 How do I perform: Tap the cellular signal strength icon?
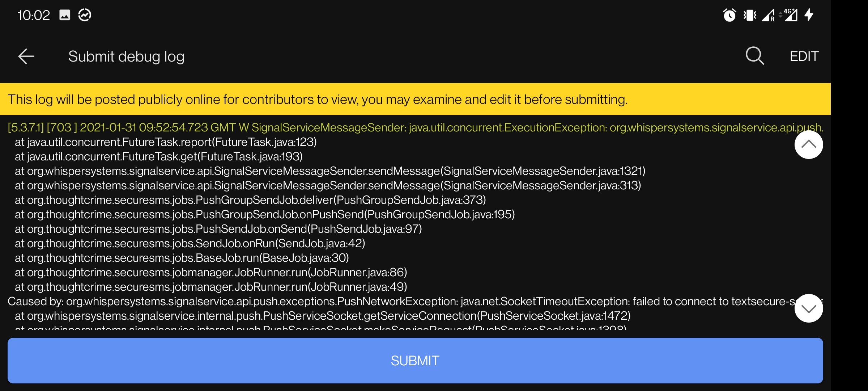click(767, 15)
